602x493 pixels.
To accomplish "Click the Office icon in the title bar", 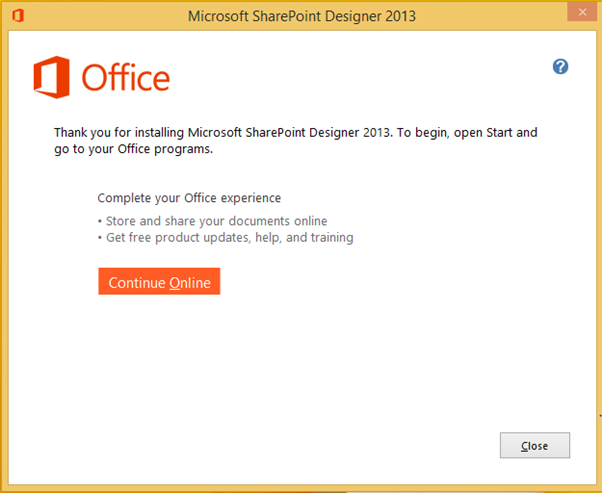I will click(18, 16).
